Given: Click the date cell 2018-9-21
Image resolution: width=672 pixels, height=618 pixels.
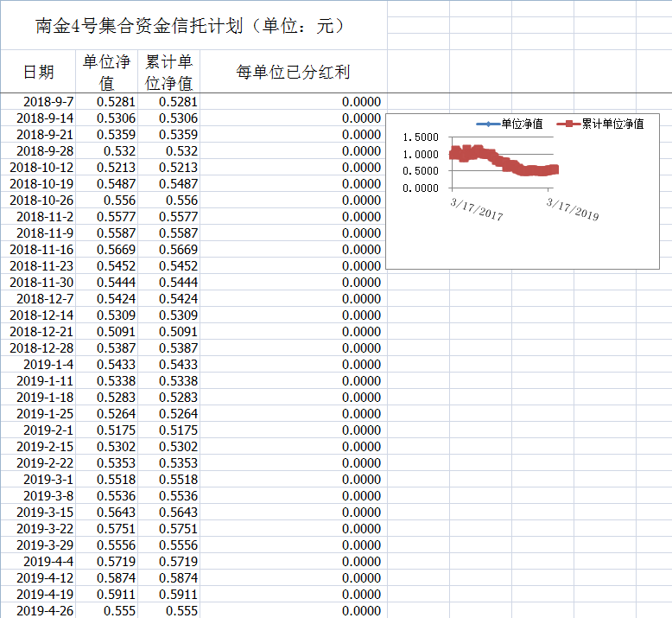Looking at the screenshot, I should click(x=38, y=134).
